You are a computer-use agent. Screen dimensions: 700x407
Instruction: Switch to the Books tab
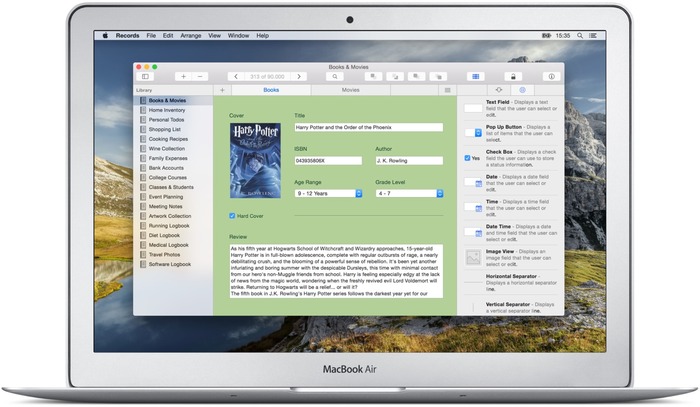271,90
